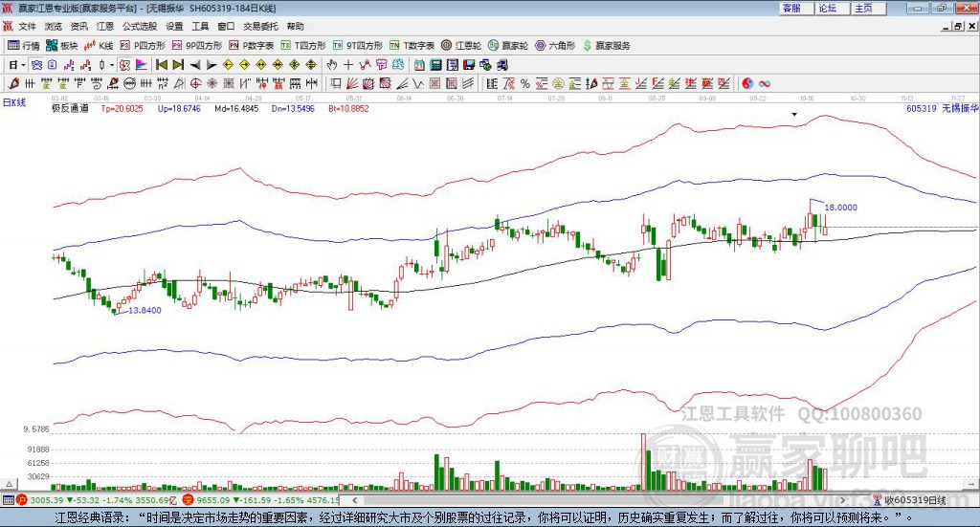
Task: Open the 文件 menu
Action: (28, 26)
